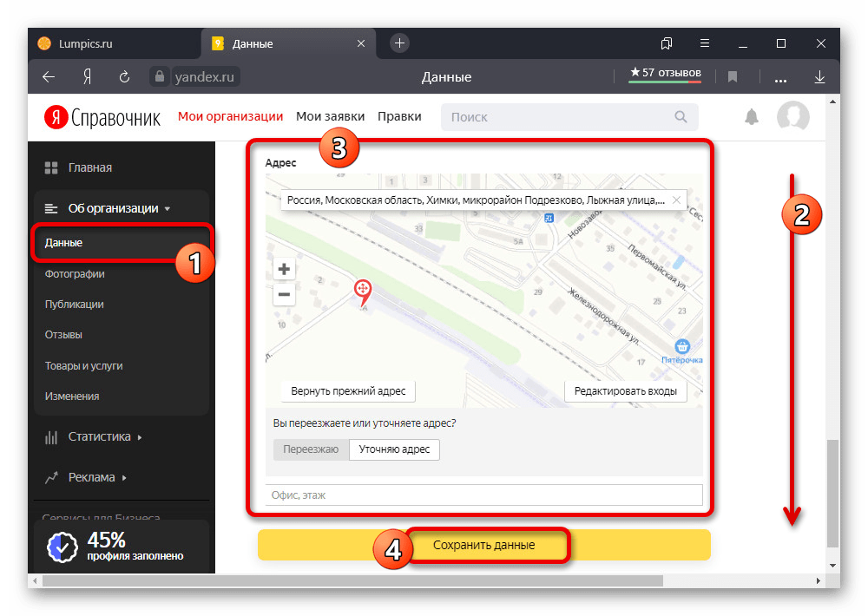Click the "Офис, этаж" input field

click(x=483, y=495)
